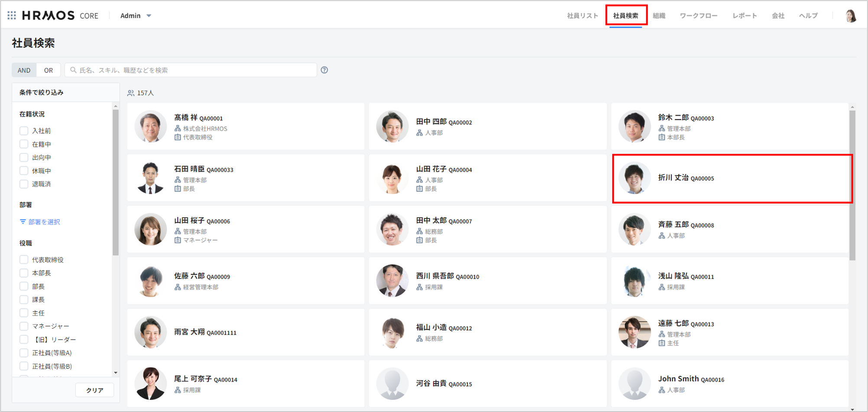The height and width of the screenshot is (412, 868).
Task: Select the OR search mode button
Action: [49, 70]
